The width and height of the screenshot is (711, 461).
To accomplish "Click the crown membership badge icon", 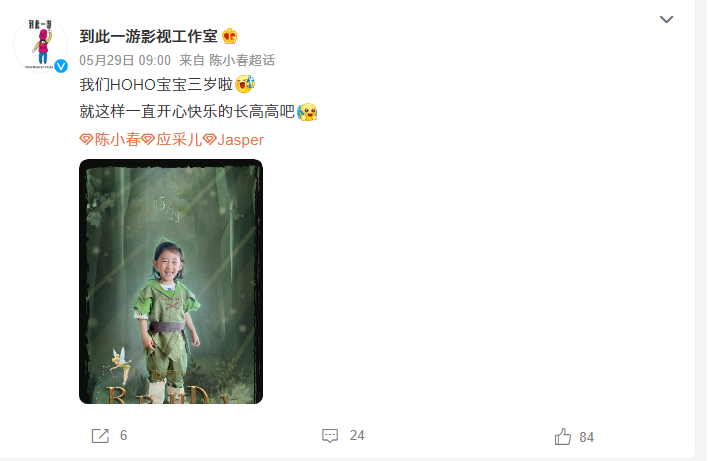I will (230, 36).
